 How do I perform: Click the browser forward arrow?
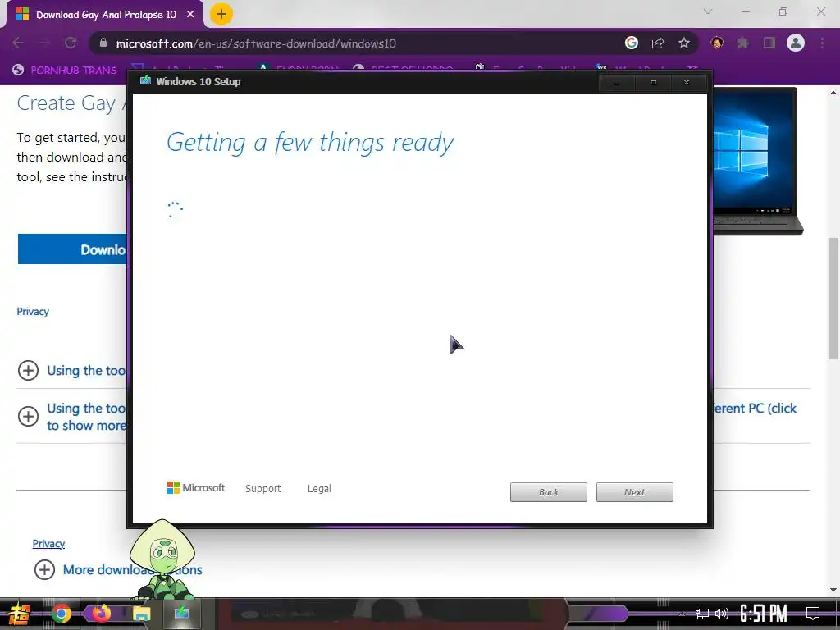click(44, 43)
